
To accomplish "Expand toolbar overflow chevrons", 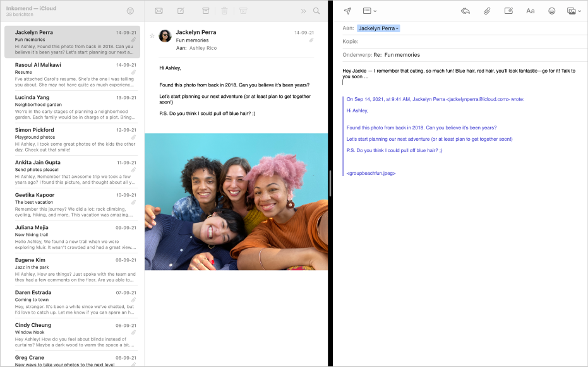I will (303, 11).
